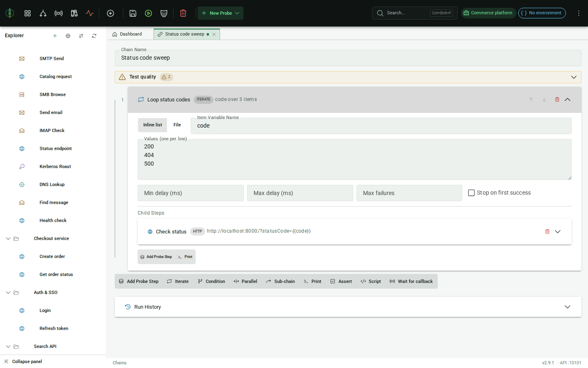The height and width of the screenshot is (368, 588).
Task: Save the chain with the floppy disk icon
Action: 133,13
